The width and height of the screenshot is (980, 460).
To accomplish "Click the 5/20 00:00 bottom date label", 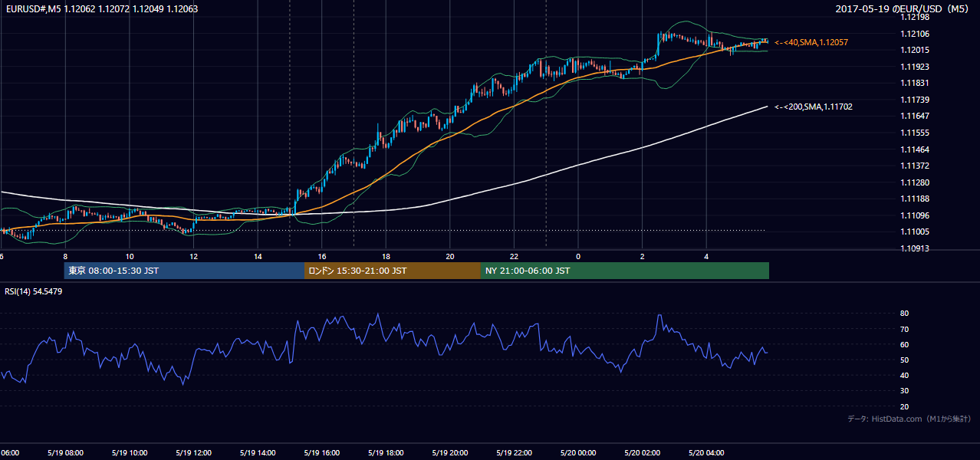I will point(578,452).
